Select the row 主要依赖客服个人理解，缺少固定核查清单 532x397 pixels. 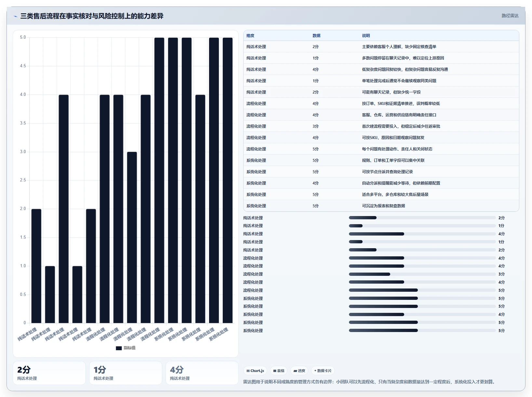pyautogui.click(x=381, y=47)
